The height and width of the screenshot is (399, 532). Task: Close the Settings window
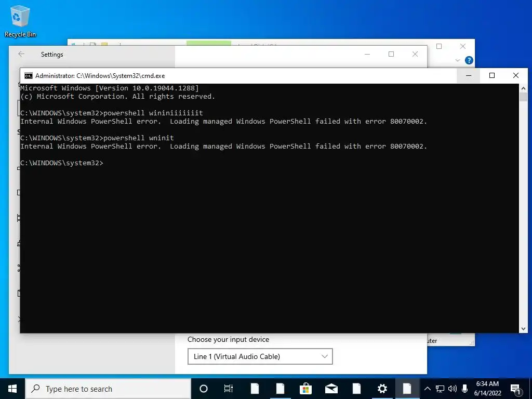415,54
